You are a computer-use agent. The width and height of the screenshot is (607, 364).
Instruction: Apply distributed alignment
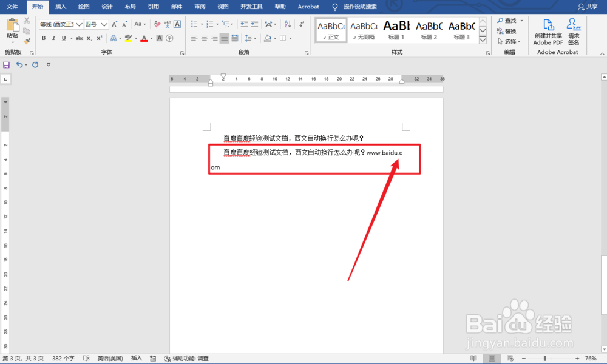(234, 38)
